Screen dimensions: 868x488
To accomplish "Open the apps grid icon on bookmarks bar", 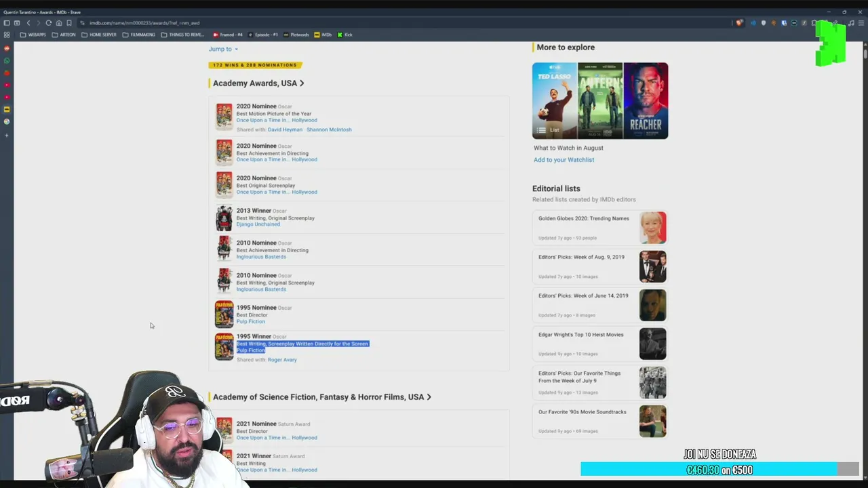I will pos(7,35).
